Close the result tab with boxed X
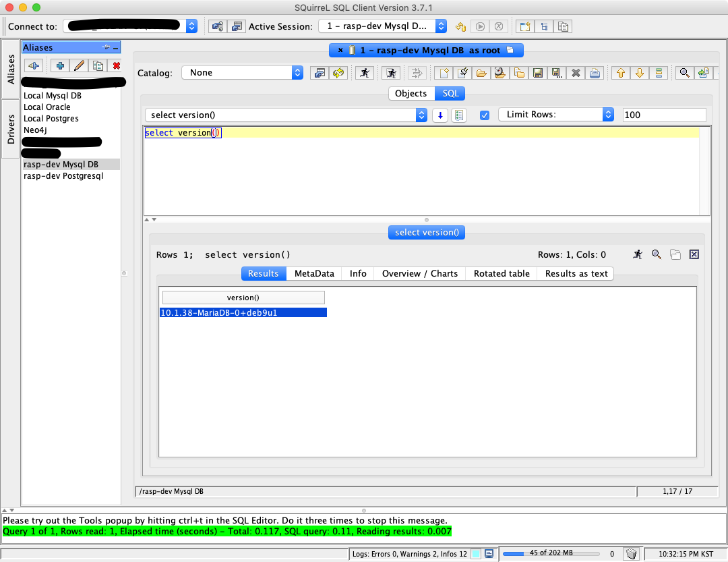 coord(694,254)
